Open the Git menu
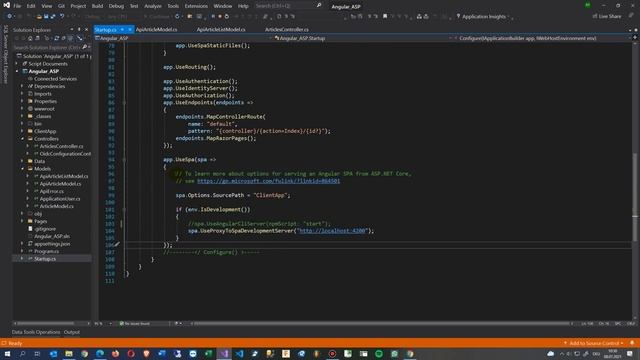 point(61,6)
